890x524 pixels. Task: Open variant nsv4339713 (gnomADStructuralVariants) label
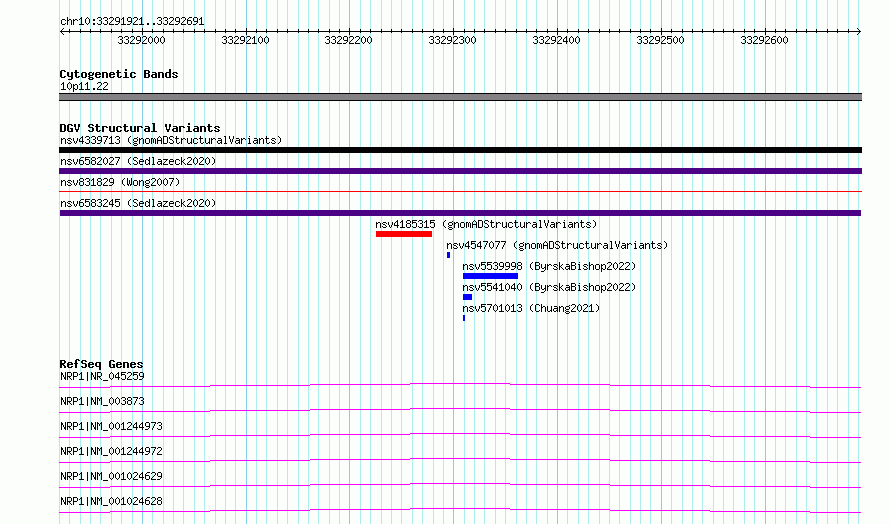coord(171,140)
